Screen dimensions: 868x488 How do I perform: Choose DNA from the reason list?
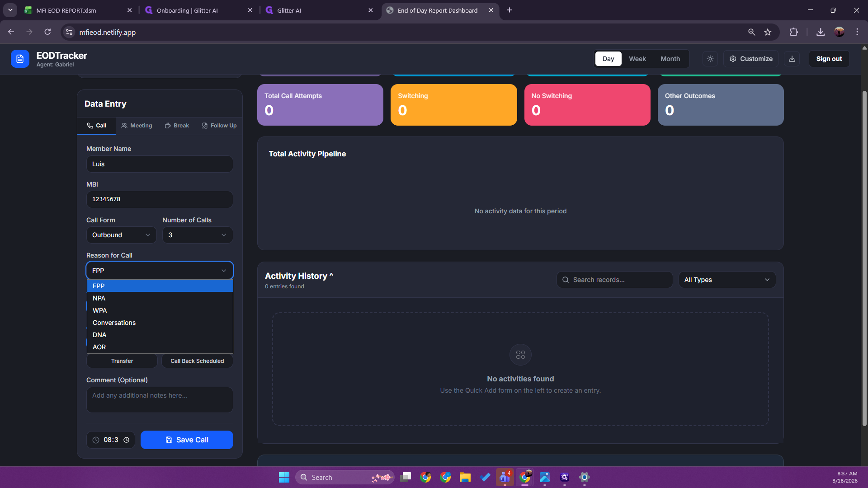click(x=99, y=335)
